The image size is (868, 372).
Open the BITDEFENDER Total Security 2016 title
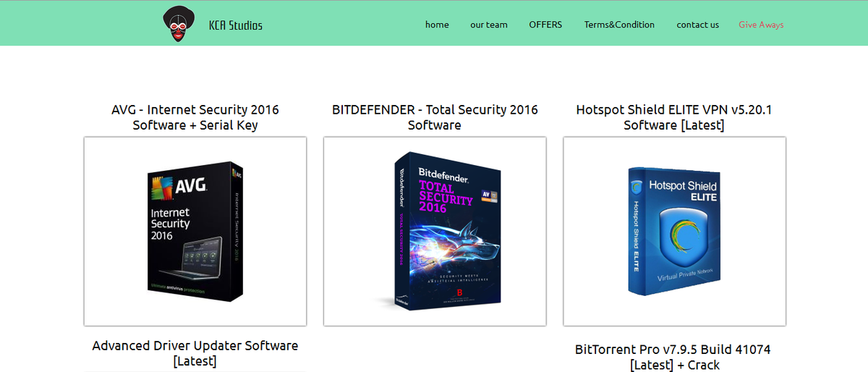[435, 117]
